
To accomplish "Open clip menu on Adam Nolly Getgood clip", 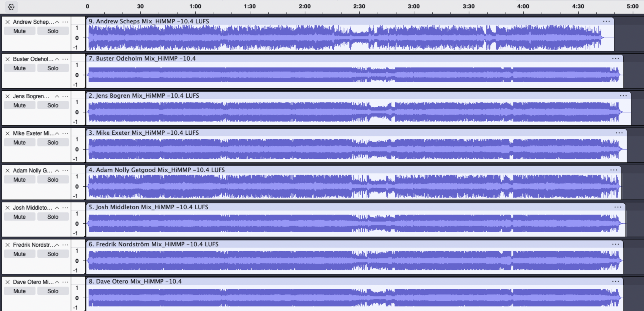I will [614, 170].
